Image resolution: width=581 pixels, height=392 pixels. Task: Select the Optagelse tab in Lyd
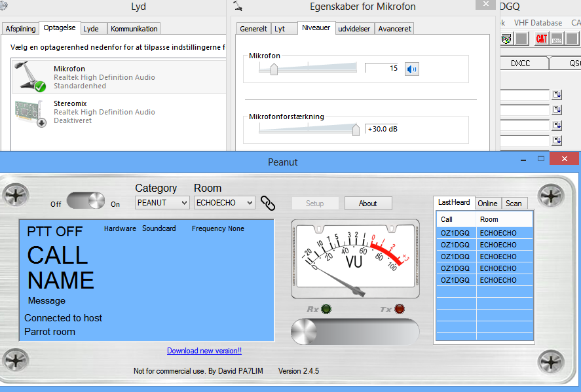(x=60, y=27)
